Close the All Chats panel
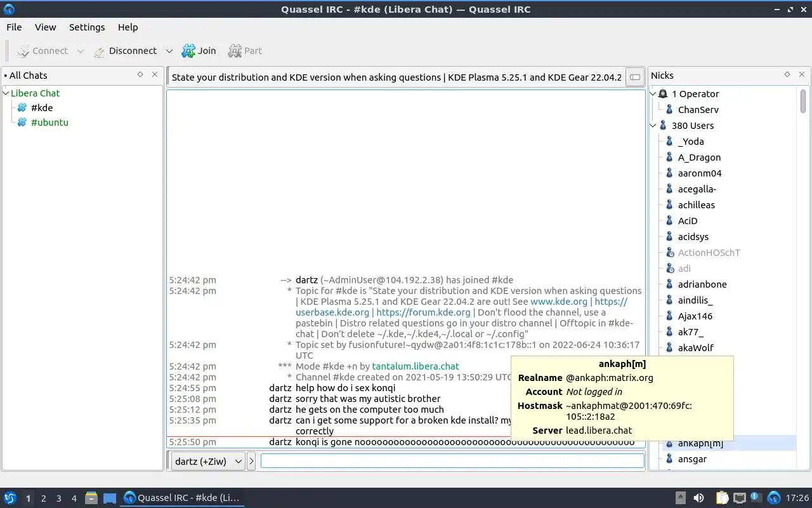 point(155,75)
